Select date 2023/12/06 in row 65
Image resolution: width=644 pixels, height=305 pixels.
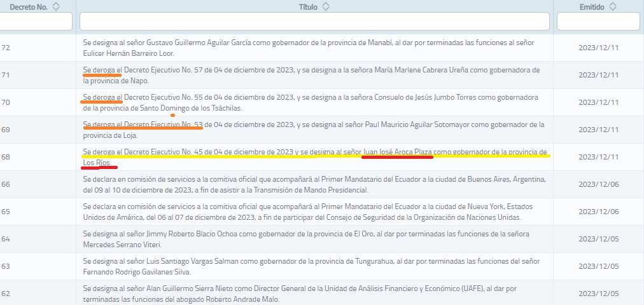598,212
